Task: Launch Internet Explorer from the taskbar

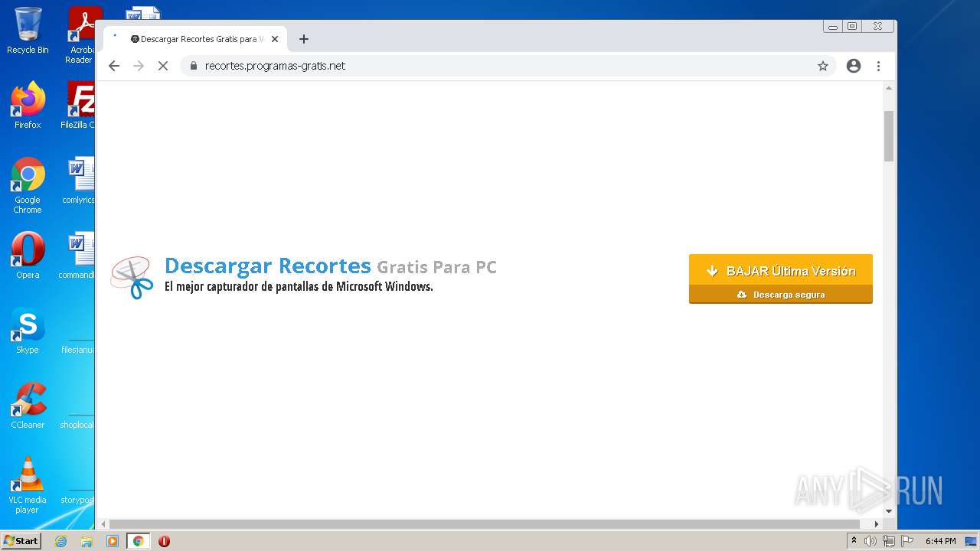Action: tap(61, 541)
